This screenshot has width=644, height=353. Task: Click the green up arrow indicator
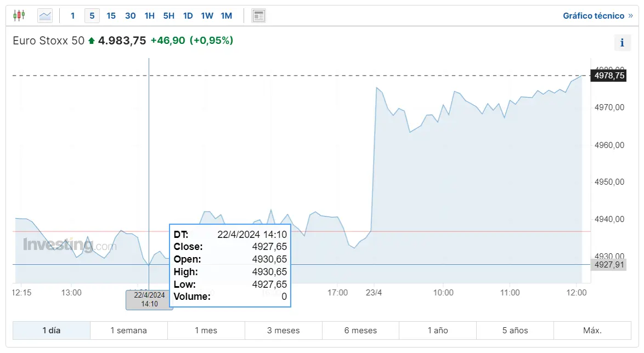91,41
